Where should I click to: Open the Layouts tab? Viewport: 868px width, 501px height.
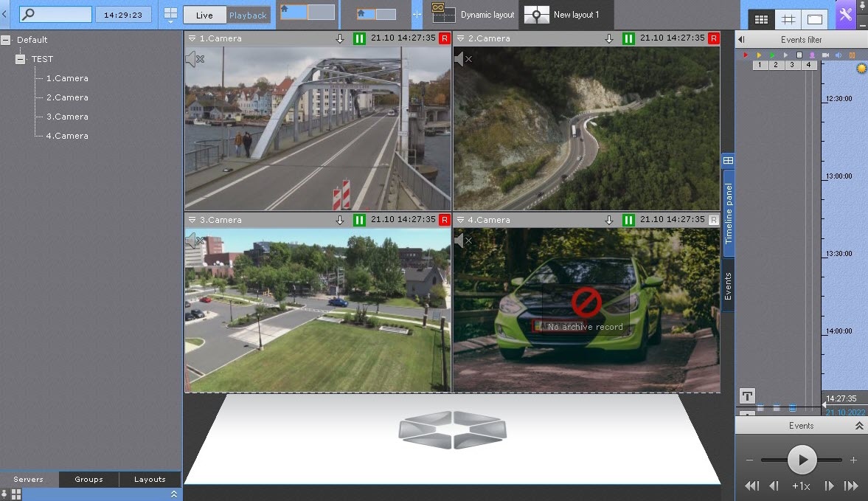150,480
